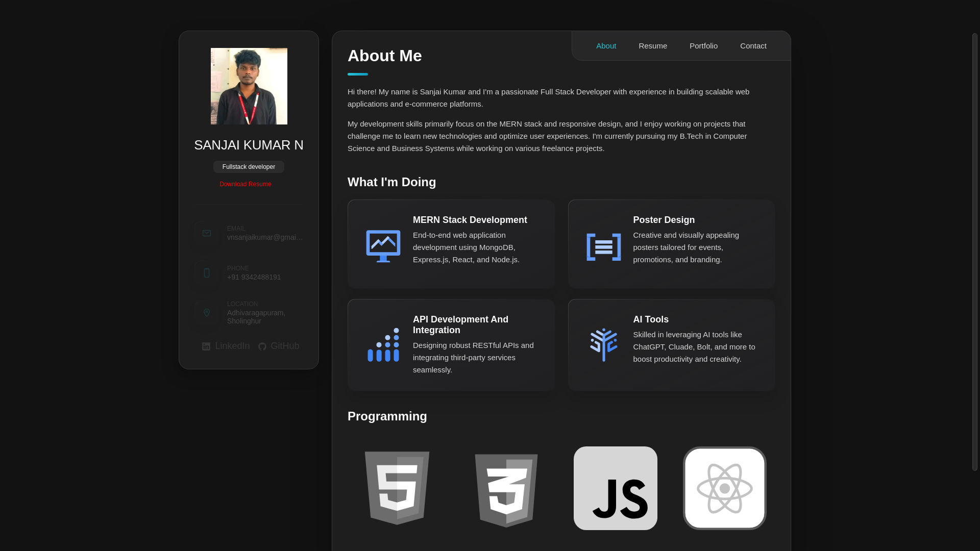
Task: Click the API Development bar-chart icon
Action: coord(383,345)
